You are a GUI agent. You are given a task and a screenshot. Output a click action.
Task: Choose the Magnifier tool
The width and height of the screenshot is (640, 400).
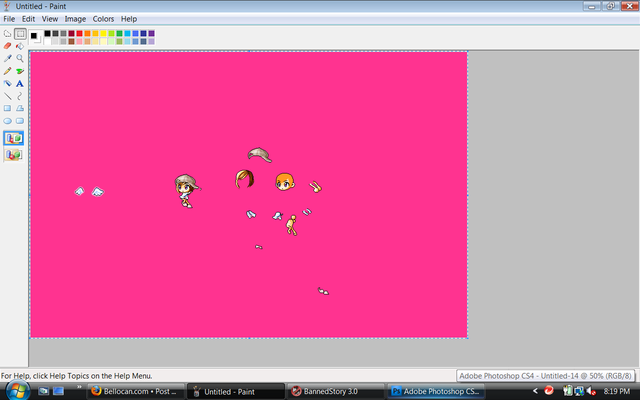coord(20,58)
